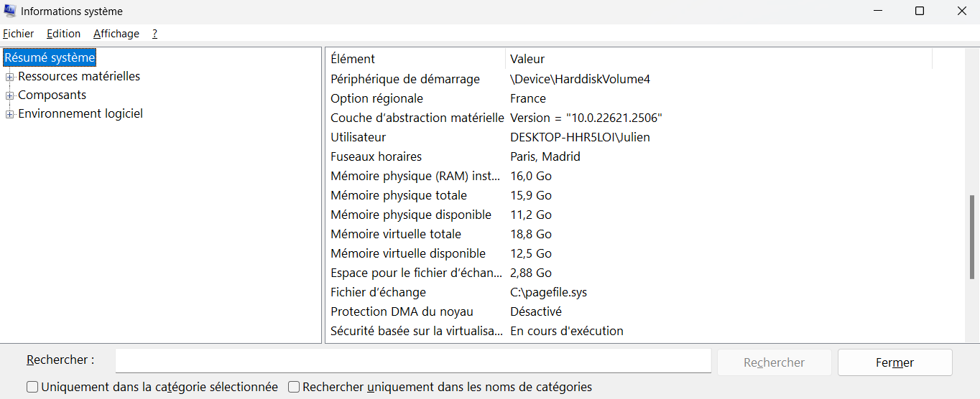
Task: Select Résumé système in the tree
Action: pyautogui.click(x=50, y=57)
